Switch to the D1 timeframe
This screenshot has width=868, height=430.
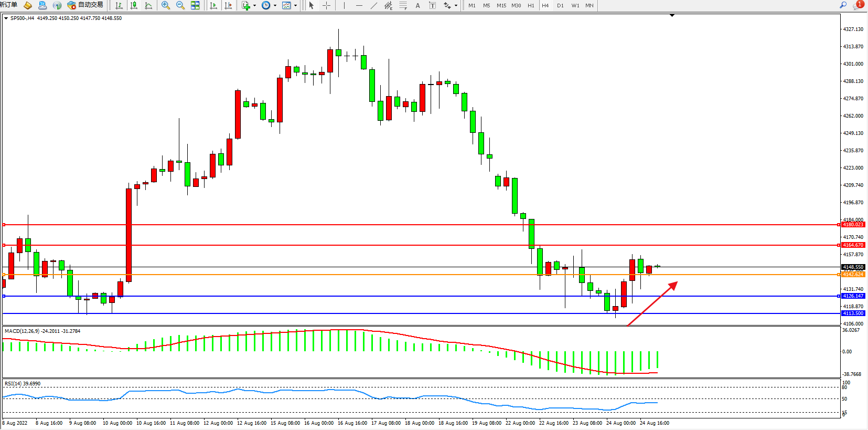[x=560, y=5]
